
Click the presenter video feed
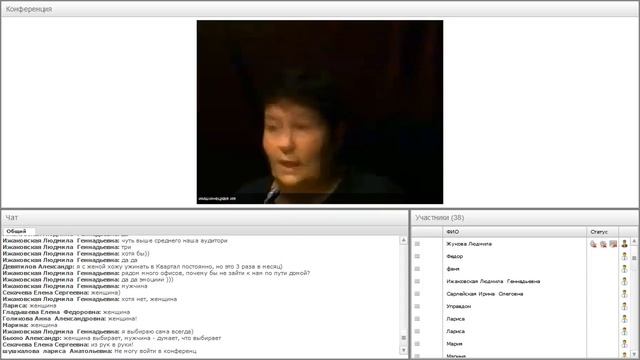click(x=320, y=112)
